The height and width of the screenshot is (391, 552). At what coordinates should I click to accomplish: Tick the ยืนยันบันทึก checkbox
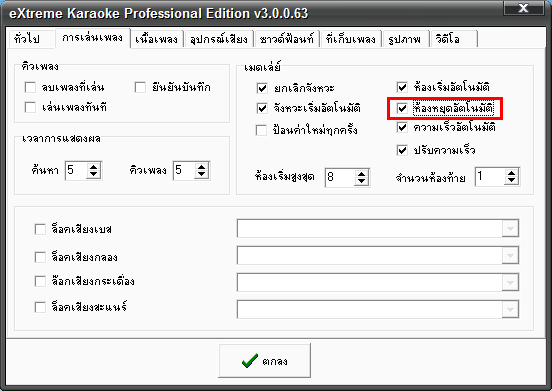140,87
